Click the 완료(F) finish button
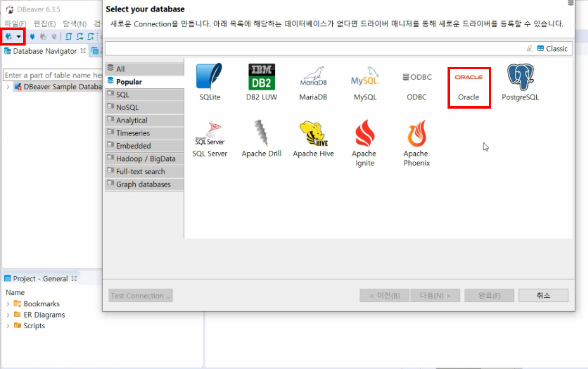 tap(489, 295)
